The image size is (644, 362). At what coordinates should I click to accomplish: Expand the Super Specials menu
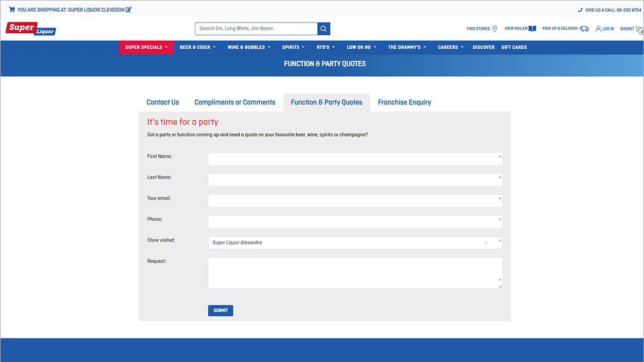click(x=147, y=47)
